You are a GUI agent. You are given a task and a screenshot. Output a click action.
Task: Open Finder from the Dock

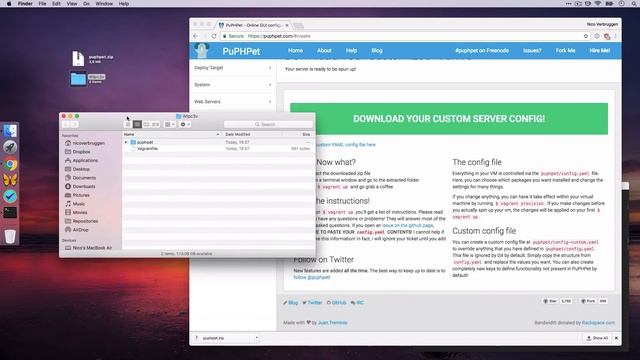coord(10,131)
